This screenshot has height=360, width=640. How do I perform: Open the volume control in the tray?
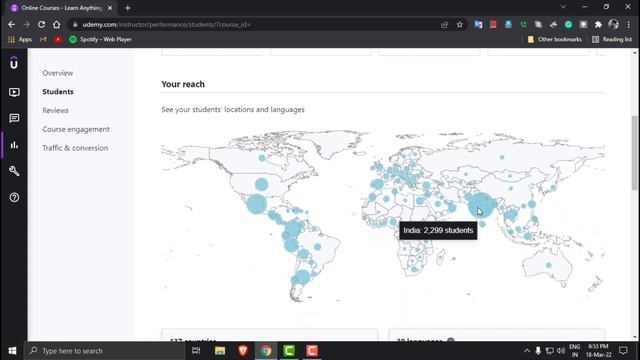tap(561, 351)
